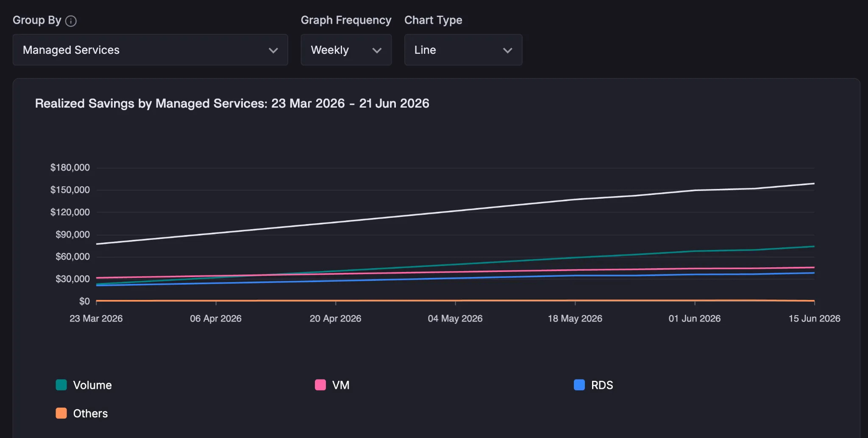The image size is (868, 438).
Task: Click the VM legend label
Action: pos(341,385)
